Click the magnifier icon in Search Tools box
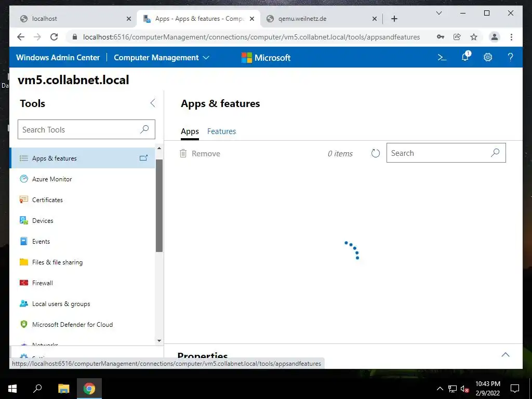This screenshot has height=399, width=532. [x=144, y=129]
